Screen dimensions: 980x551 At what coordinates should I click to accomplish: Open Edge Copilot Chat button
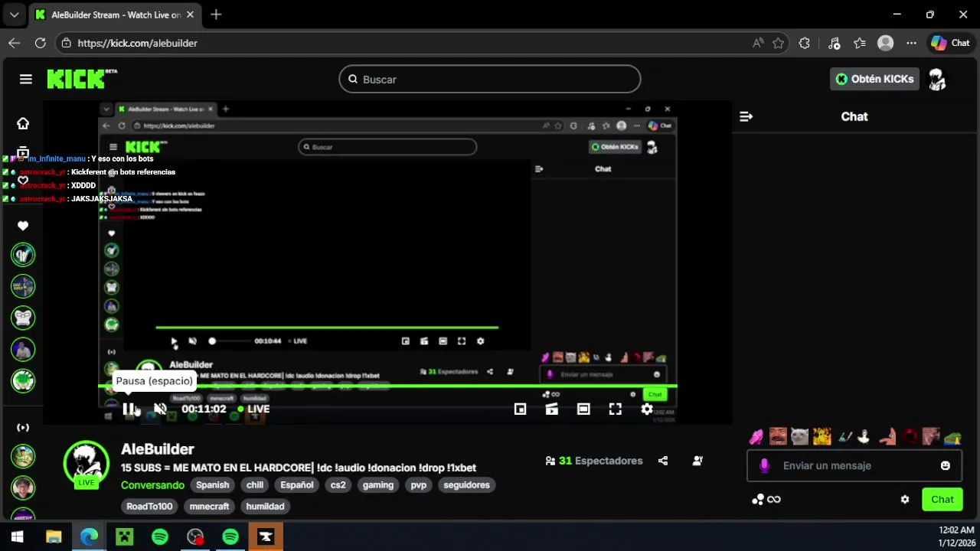coord(950,43)
